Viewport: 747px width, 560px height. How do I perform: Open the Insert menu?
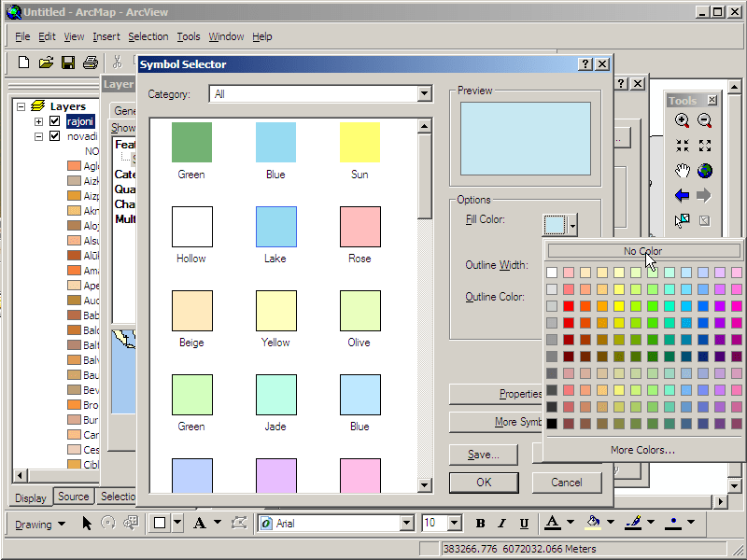tap(106, 36)
